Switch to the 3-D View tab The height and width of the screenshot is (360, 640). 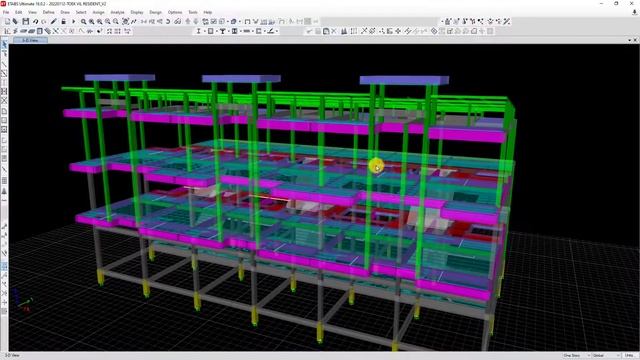[x=30, y=40]
